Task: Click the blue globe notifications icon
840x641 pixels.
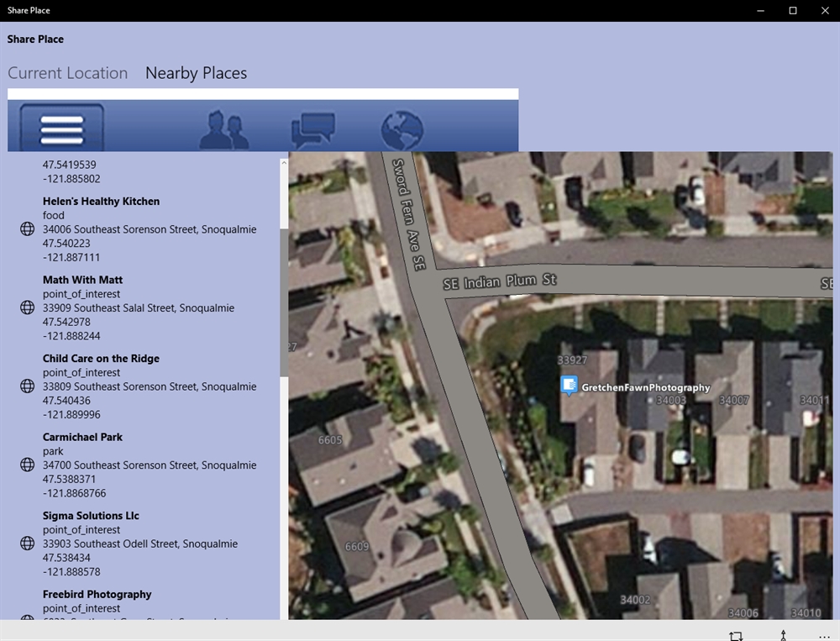Action: (x=402, y=130)
